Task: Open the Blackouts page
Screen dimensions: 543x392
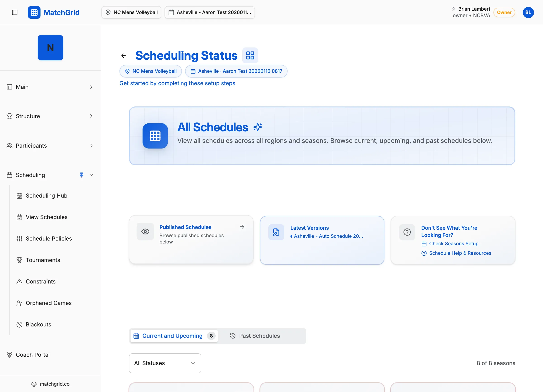Action: pos(38,324)
